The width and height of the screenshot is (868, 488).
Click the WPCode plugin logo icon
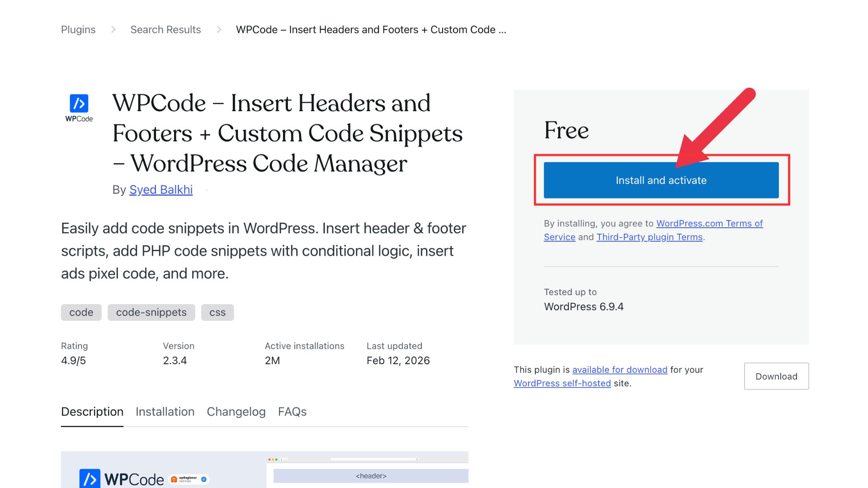point(79,108)
